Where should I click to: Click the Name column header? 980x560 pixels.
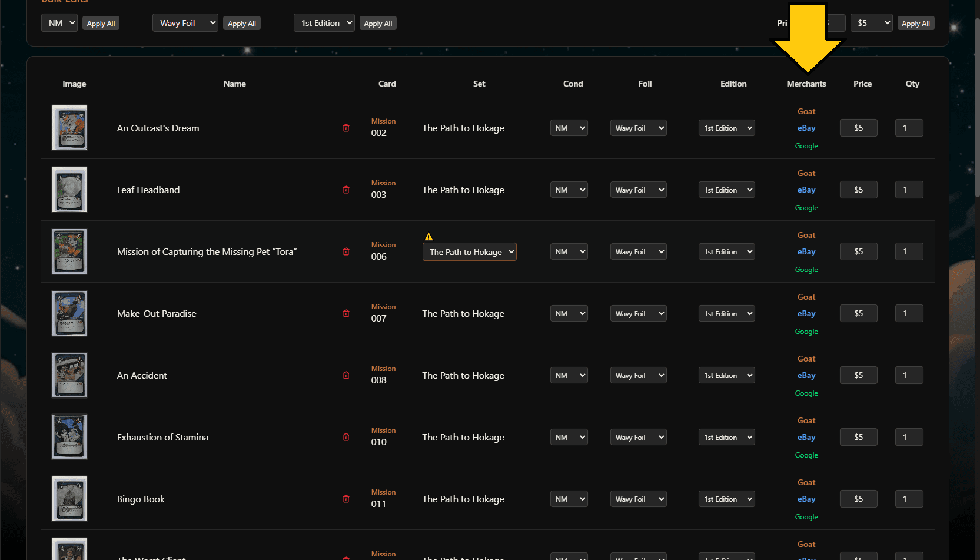tap(234, 84)
